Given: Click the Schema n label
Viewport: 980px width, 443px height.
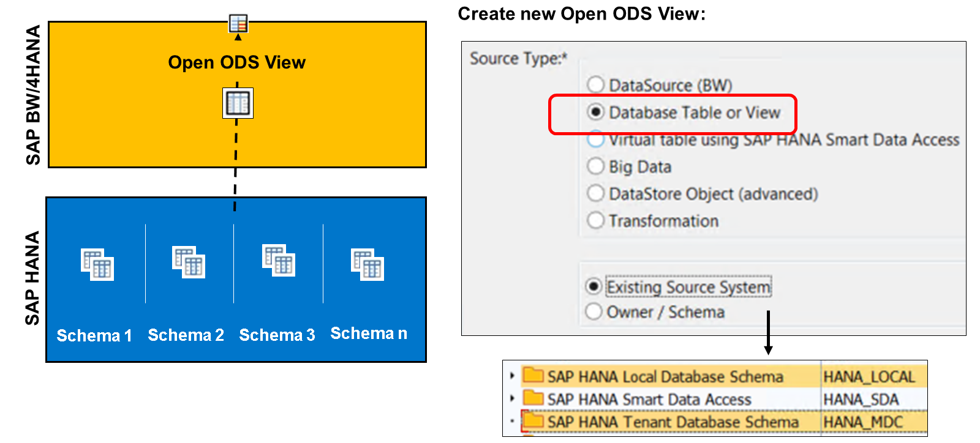Looking at the screenshot, I should pos(369,333).
